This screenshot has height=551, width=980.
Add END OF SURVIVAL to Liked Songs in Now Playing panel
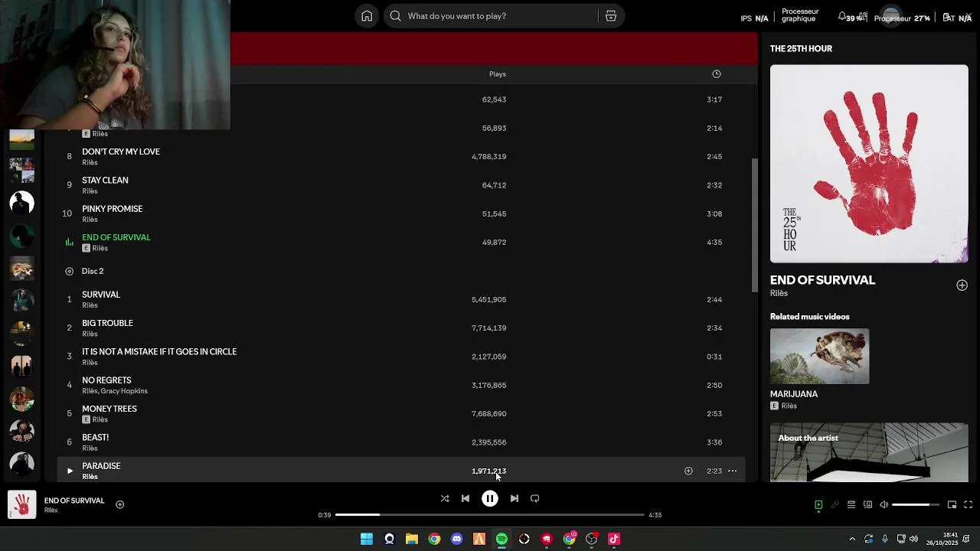(962, 285)
